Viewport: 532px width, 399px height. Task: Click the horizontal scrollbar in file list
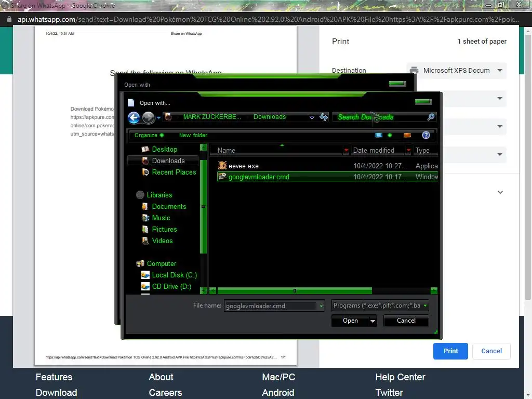(295, 291)
